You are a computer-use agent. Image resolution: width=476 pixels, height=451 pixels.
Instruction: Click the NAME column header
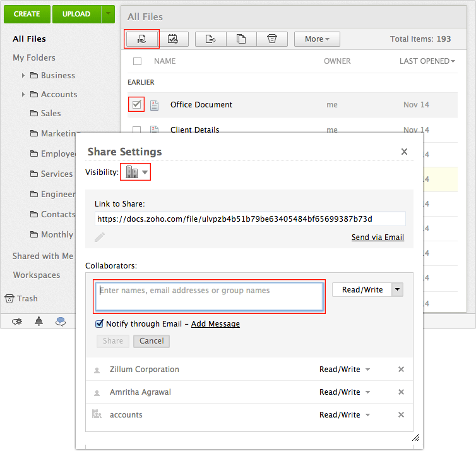coord(165,61)
